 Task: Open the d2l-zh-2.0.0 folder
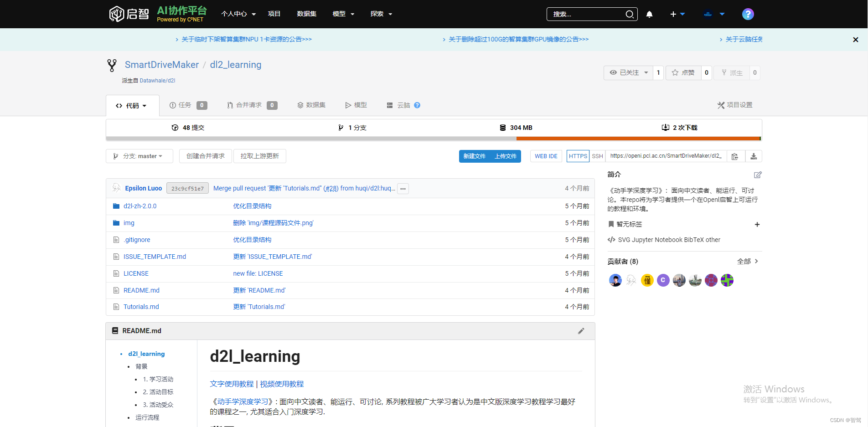tap(140, 206)
